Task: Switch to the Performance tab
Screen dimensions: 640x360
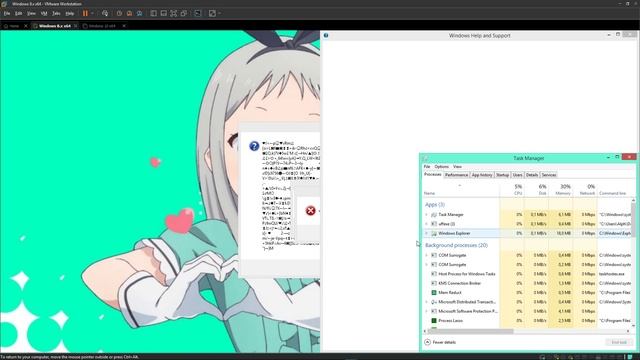Action: 456,175
